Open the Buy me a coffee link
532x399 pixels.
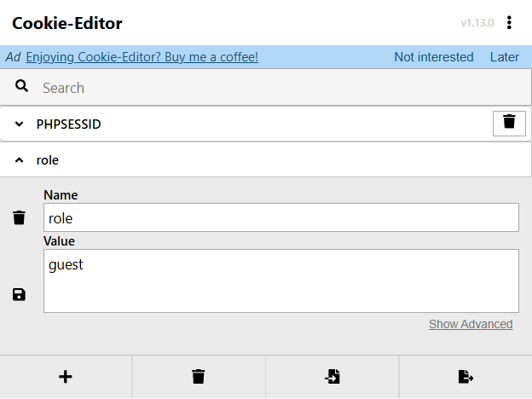pos(142,57)
